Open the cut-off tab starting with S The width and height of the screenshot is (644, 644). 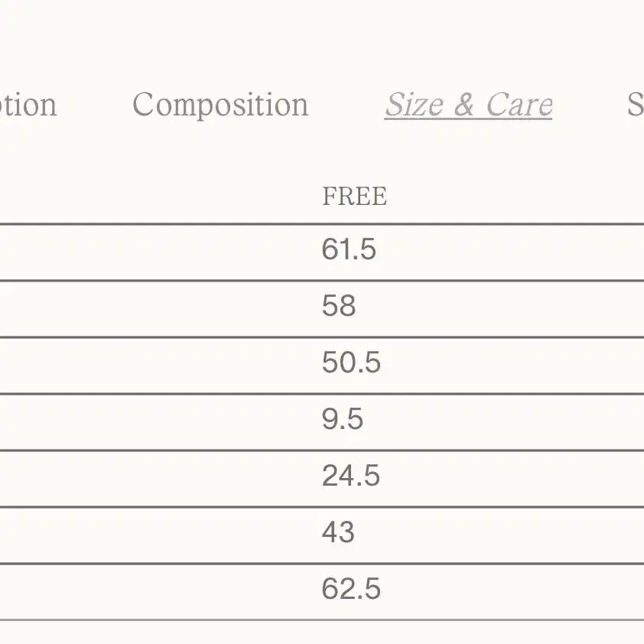click(636, 105)
